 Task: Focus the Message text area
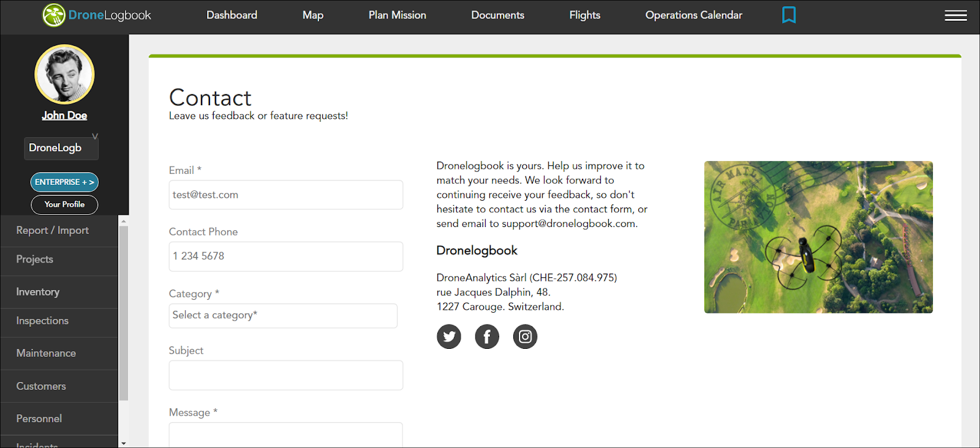coord(286,435)
